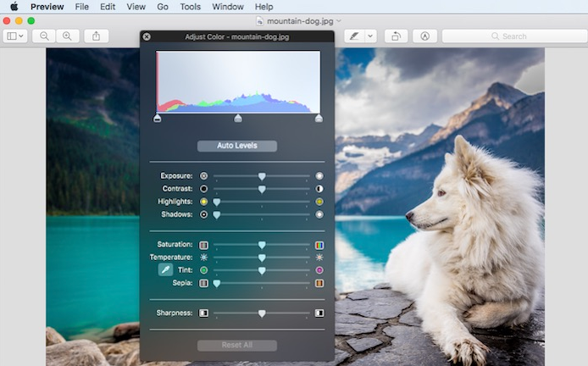
Task: Click the Highlights slider thumb
Action: point(216,202)
